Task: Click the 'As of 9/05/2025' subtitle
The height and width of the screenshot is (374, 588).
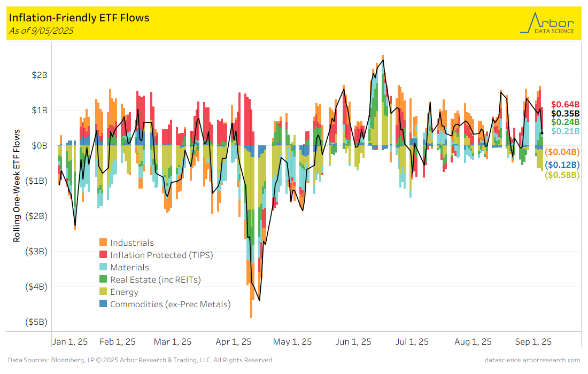Action: coord(41,31)
